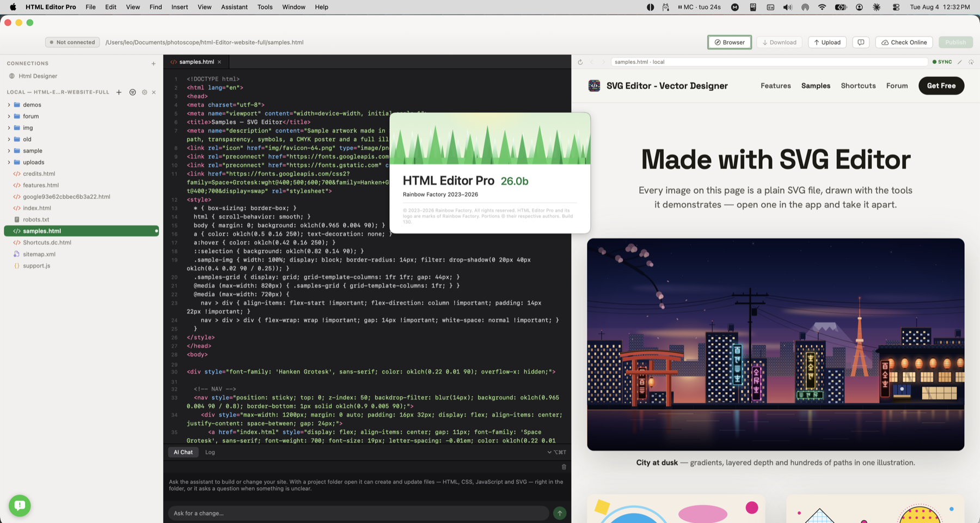Click the robots.txt file icon

[x=17, y=220]
